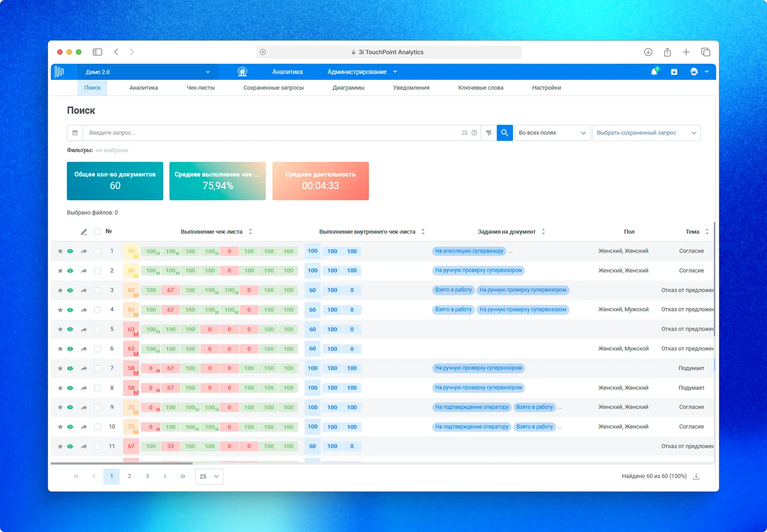767x532 pixels.
Task: Open the calendar icon beside the query field
Action: click(75, 133)
